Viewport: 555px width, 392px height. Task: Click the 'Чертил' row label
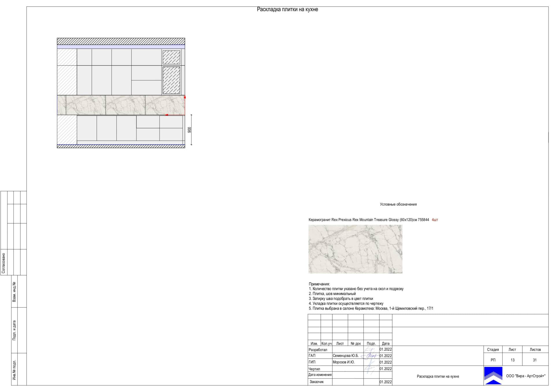click(x=314, y=369)
